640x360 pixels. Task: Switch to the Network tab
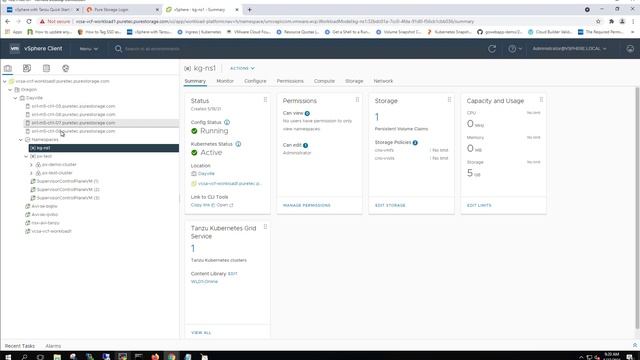pyautogui.click(x=383, y=81)
